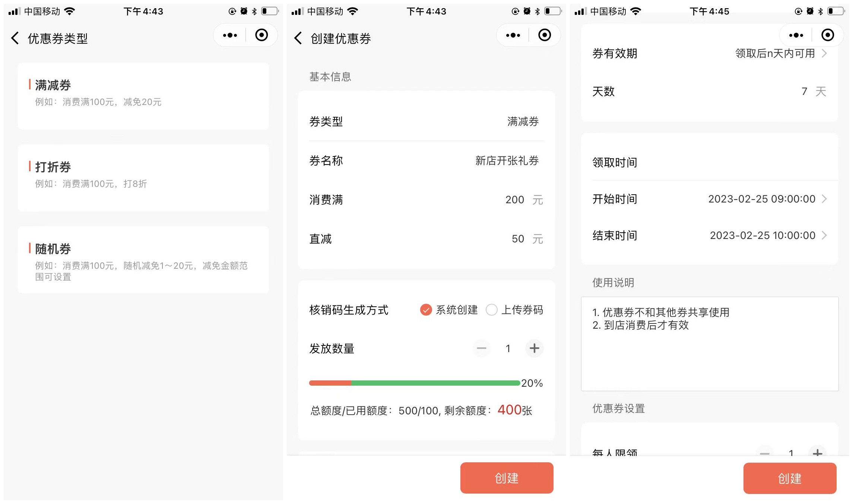Close mini program on 创建优惠券 screen
This screenshot has width=853, height=504.
(545, 35)
